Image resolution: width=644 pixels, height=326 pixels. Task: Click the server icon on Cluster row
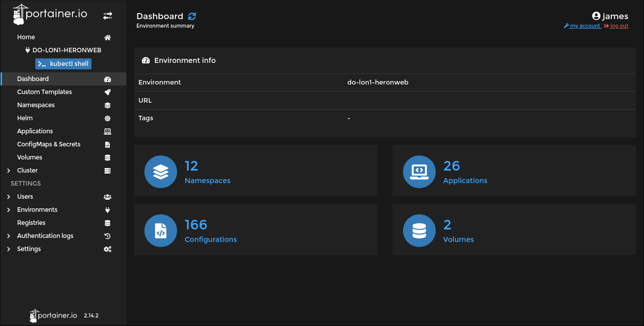coord(107,171)
